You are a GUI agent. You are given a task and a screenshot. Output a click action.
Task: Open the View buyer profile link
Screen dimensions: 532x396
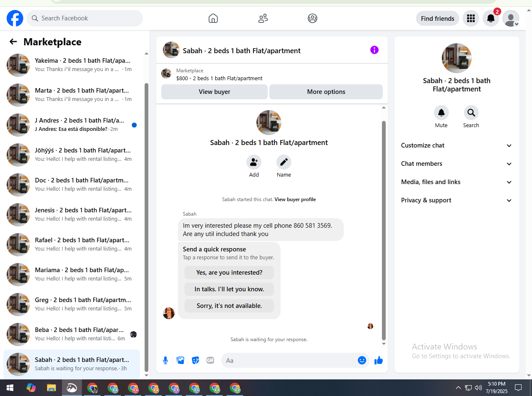(295, 199)
